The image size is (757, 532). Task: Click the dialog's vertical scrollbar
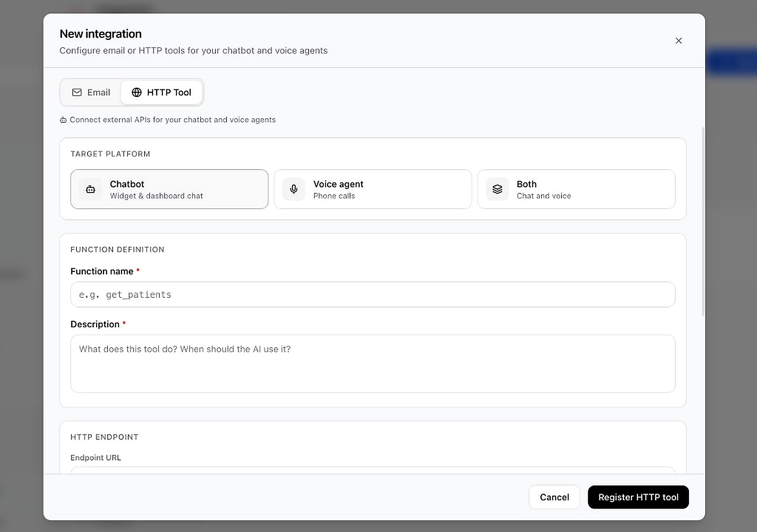(703, 222)
